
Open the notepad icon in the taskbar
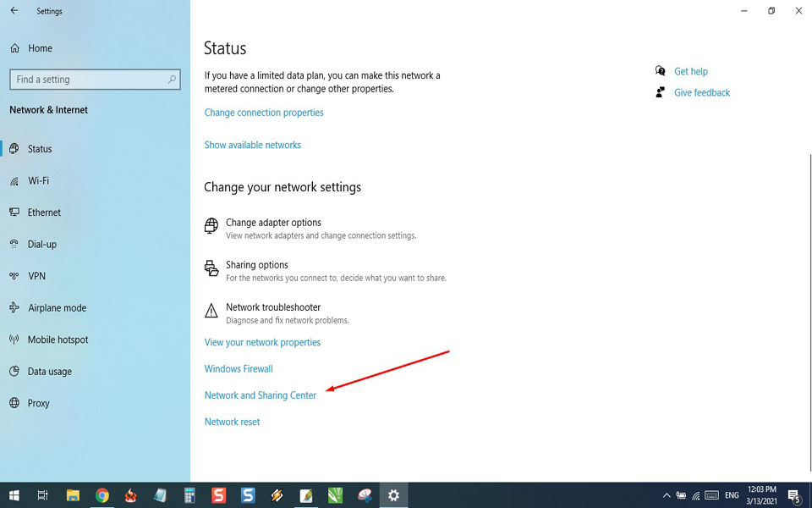[x=160, y=495]
